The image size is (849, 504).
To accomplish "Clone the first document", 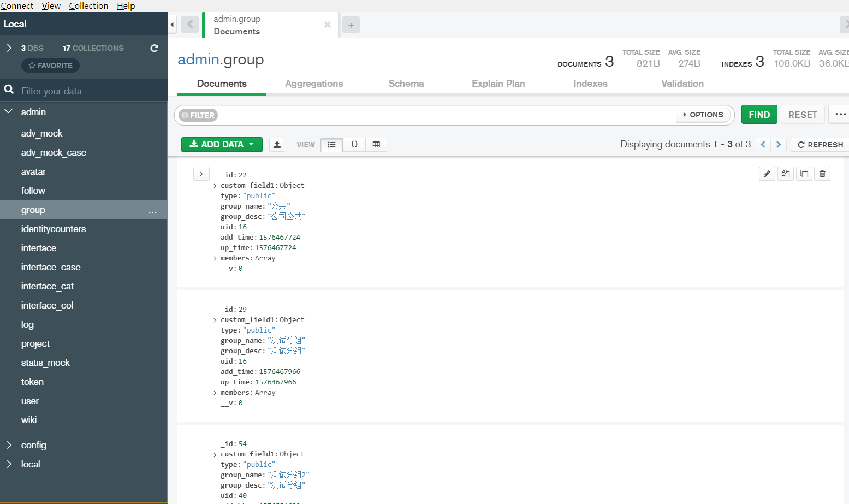I will click(x=804, y=173).
